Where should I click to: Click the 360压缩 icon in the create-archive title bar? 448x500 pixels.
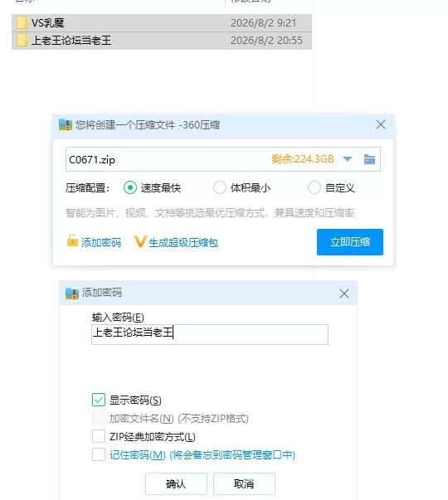click(x=66, y=124)
